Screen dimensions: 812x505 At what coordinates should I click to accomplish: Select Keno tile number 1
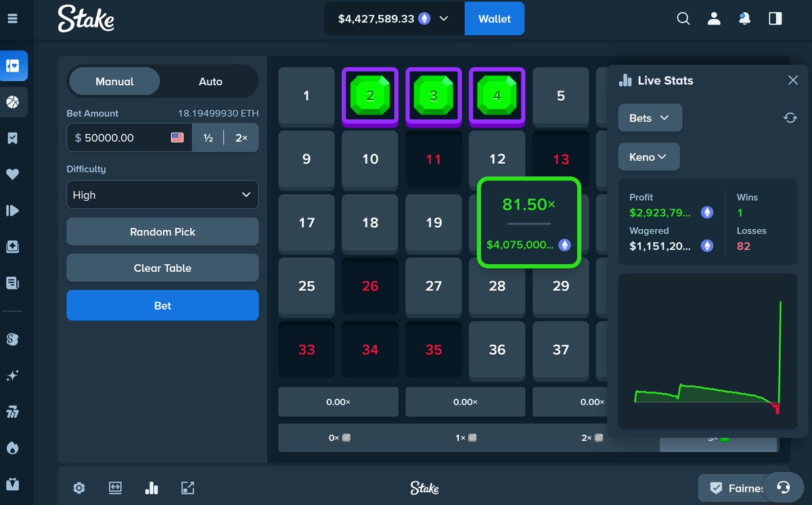(x=307, y=96)
